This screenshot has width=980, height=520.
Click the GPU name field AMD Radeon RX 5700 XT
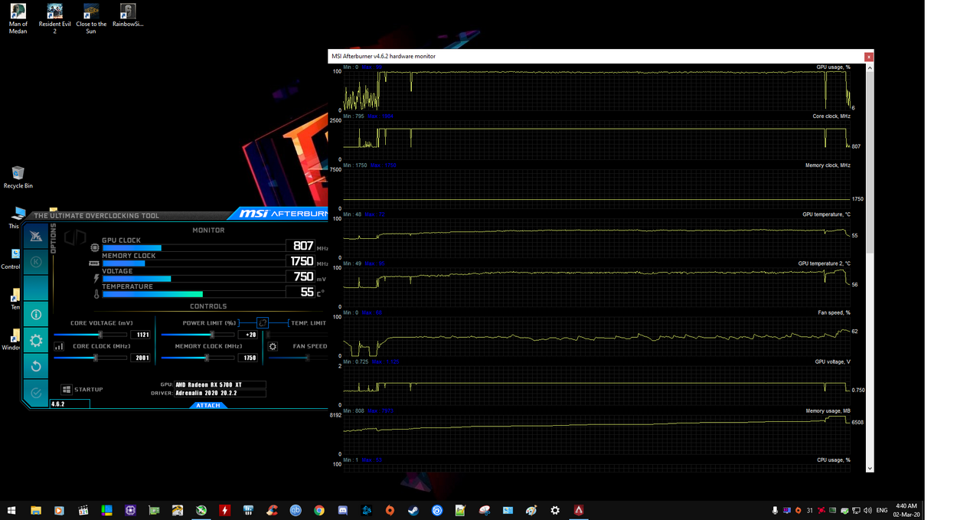pyautogui.click(x=220, y=384)
